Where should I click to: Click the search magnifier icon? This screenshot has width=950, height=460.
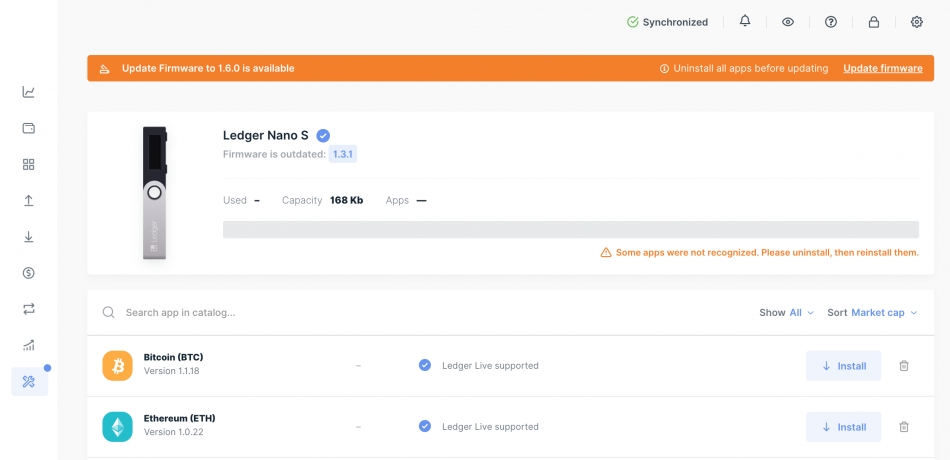coord(108,312)
